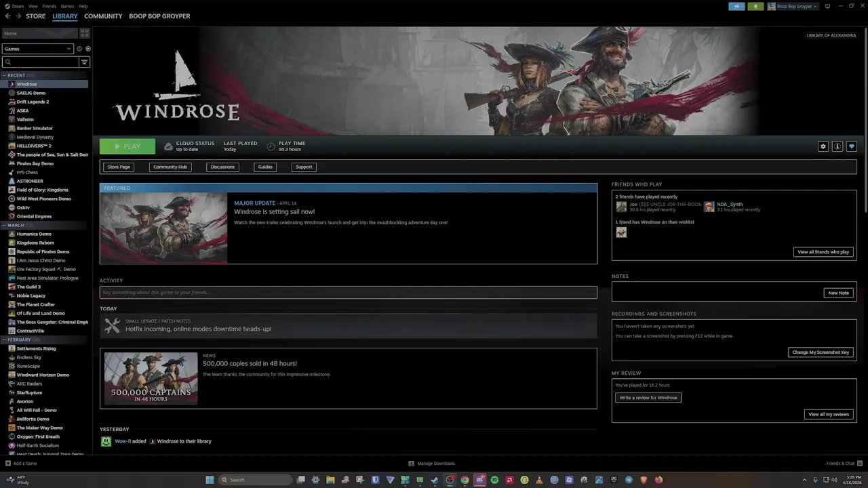The width and height of the screenshot is (868, 488).
Task: Open the green notifications bell
Action: click(755, 6)
